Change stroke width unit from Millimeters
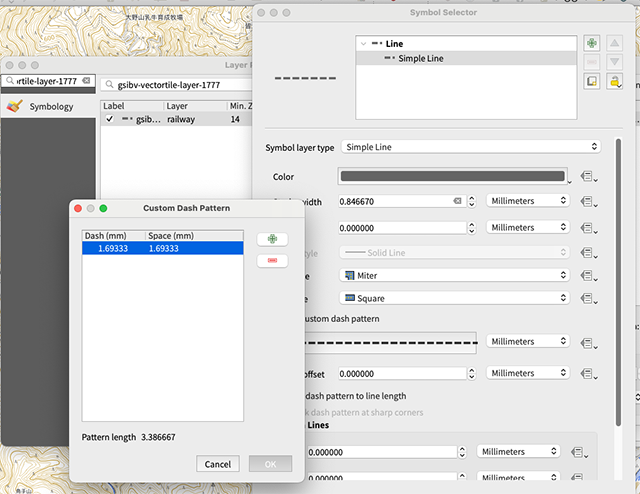 (x=527, y=201)
